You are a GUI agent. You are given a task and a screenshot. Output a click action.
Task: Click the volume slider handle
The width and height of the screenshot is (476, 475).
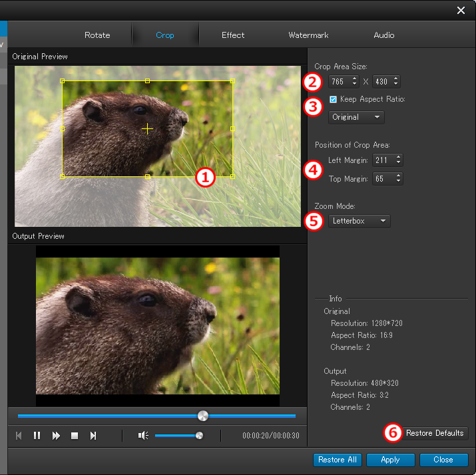pos(198,436)
